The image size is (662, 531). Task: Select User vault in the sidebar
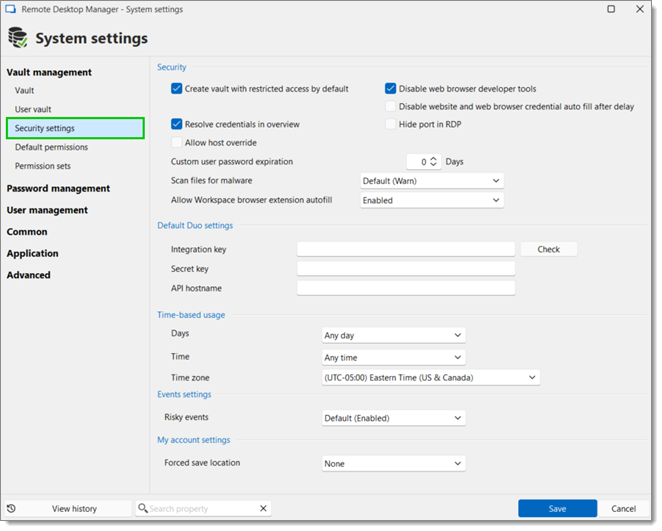33,109
